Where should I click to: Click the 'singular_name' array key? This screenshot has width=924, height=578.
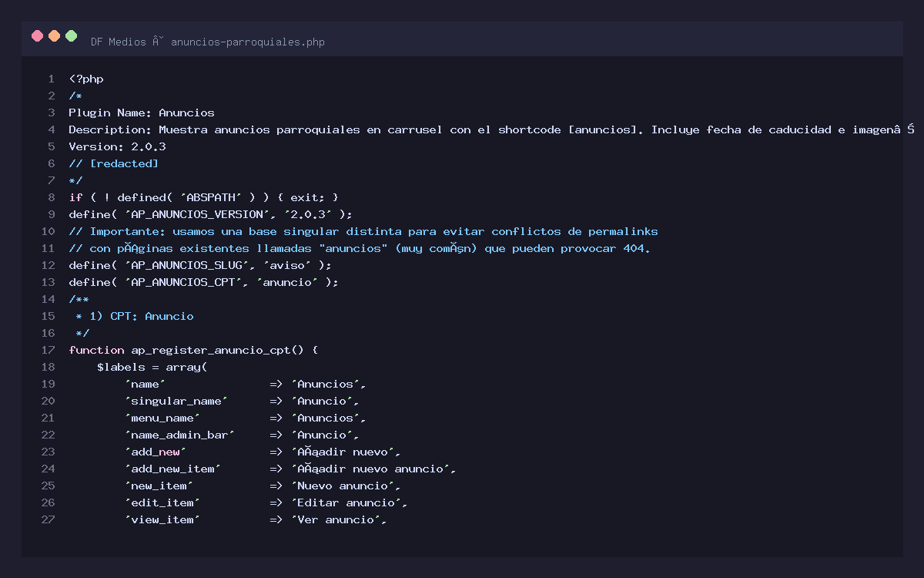coord(176,401)
